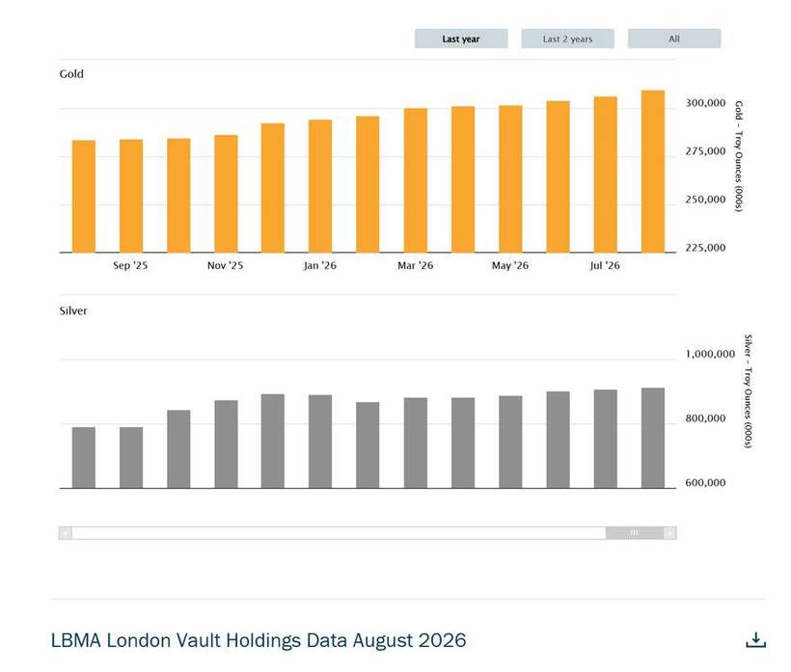
Task: Click the right arrow of the chart scrollbar
Action: 669,533
